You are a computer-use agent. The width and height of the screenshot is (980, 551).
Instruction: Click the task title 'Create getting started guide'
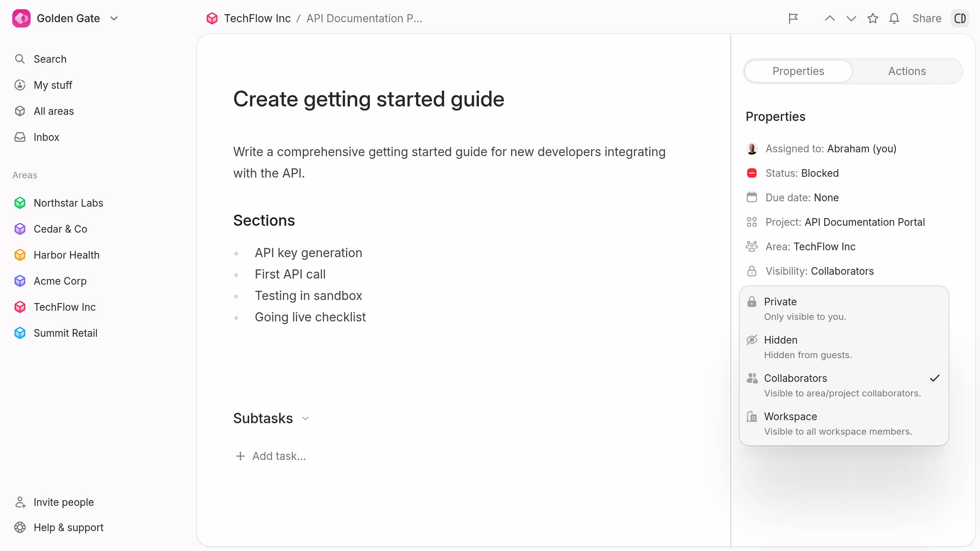pos(369,99)
